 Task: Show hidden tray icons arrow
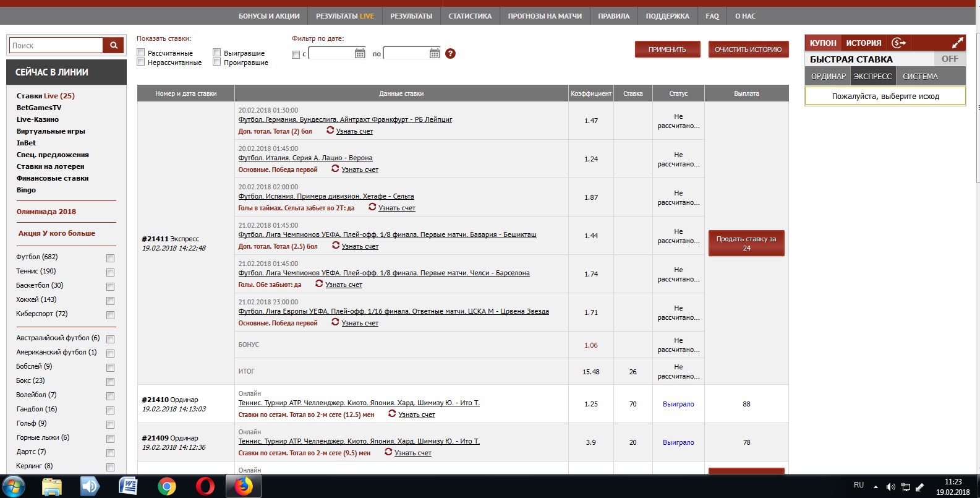click(876, 487)
